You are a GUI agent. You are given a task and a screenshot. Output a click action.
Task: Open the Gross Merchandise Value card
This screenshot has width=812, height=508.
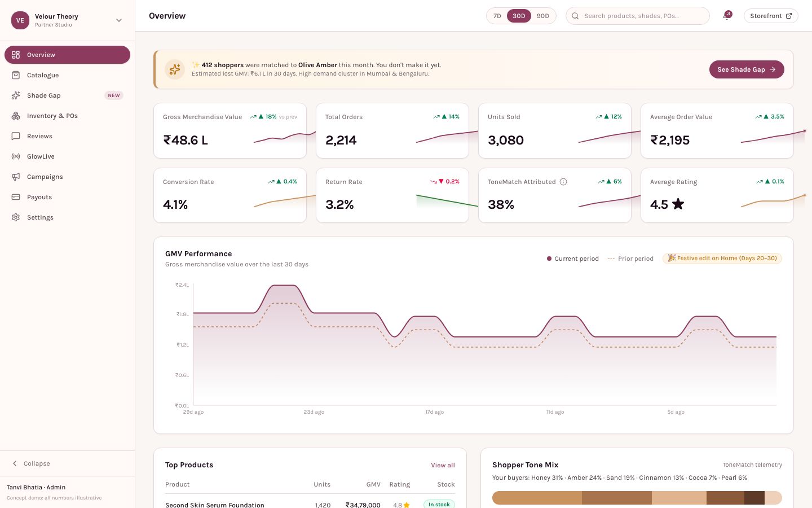pyautogui.click(x=230, y=130)
